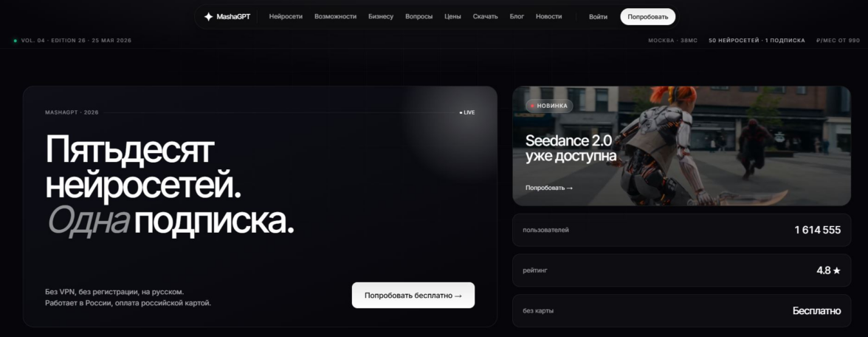Click the Без VPN, без регистрации text
The width and height of the screenshot is (868, 337).
(x=114, y=291)
